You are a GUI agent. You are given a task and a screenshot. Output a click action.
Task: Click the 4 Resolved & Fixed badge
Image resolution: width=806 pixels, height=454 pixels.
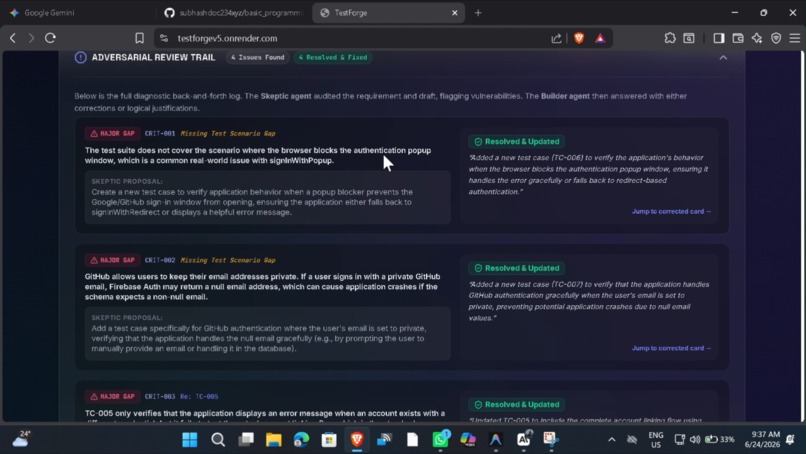click(333, 58)
